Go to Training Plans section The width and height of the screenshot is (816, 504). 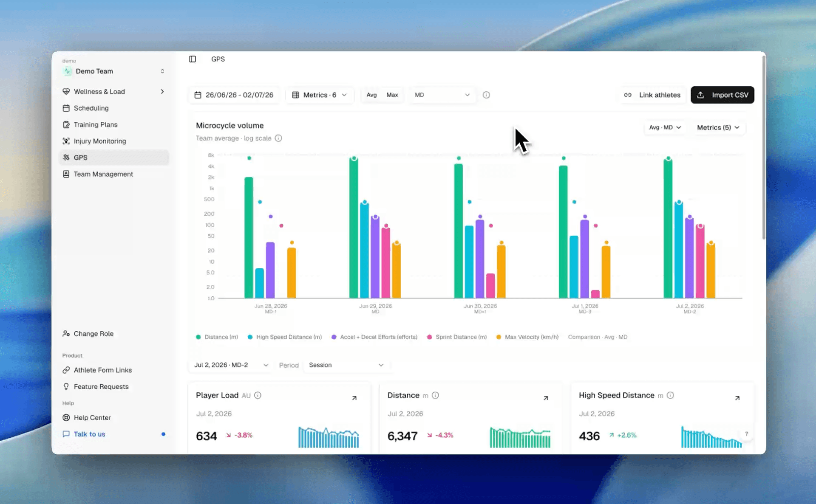click(x=96, y=124)
